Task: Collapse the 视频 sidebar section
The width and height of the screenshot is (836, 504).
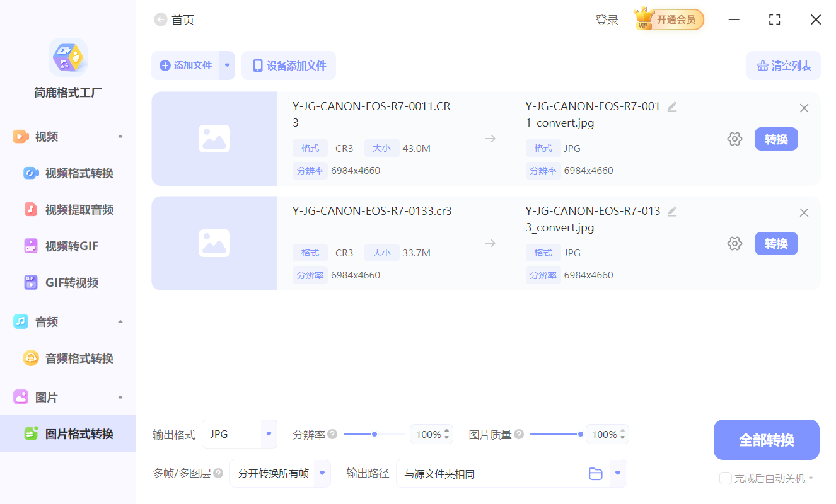Action: (120, 137)
